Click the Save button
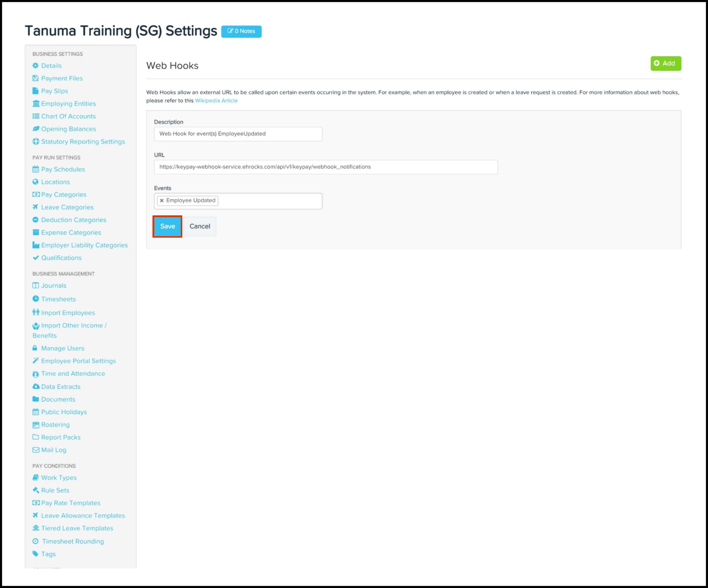The width and height of the screenshot is (708, 588). 167,226
